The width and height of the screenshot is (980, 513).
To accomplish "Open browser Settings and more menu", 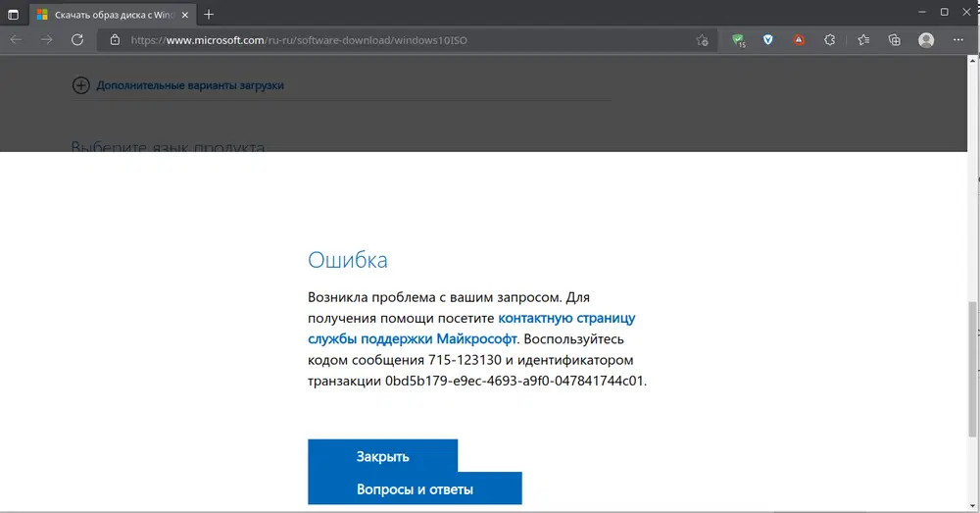I will click(958, 40).
